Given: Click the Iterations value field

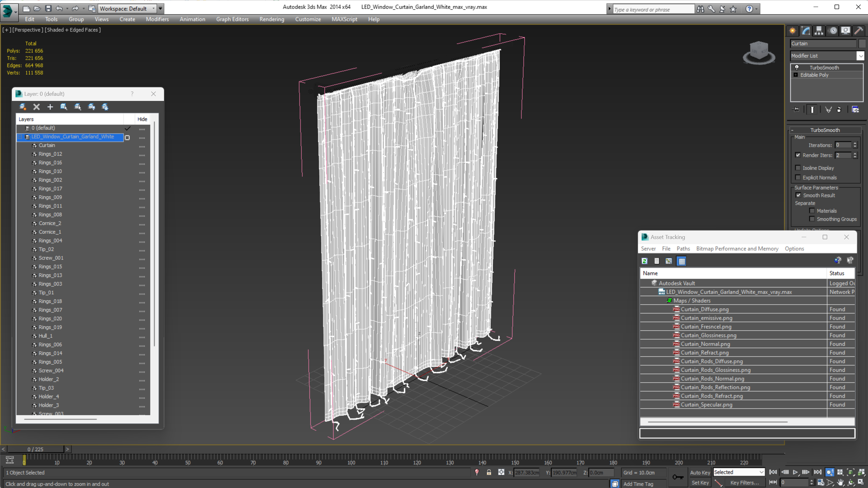Looking at the screenshot, I should [843, 145].
